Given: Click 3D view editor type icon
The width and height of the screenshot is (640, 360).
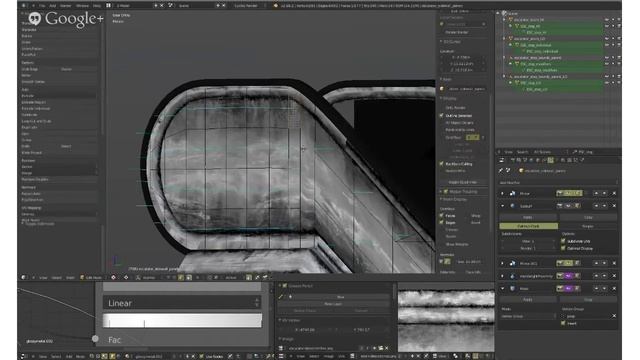Looking at the screenshot, I should click(x=24, y=278).
